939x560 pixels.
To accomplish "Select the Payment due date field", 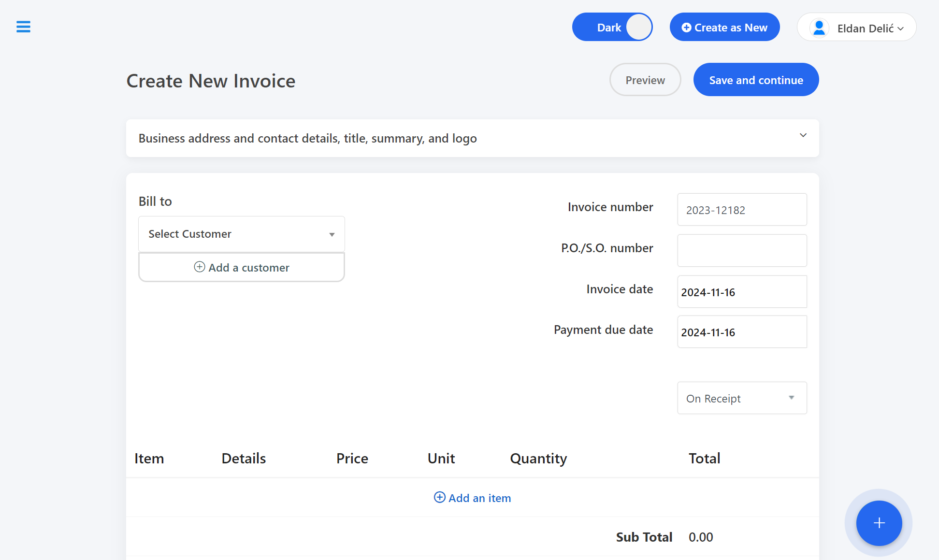I will pyautogui.click(x=742, y=332).
